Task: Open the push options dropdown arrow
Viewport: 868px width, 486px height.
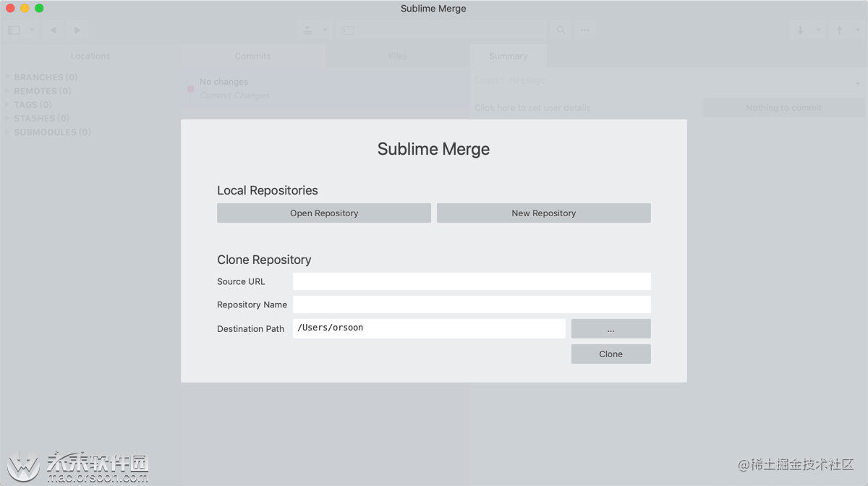Action: 858,30
